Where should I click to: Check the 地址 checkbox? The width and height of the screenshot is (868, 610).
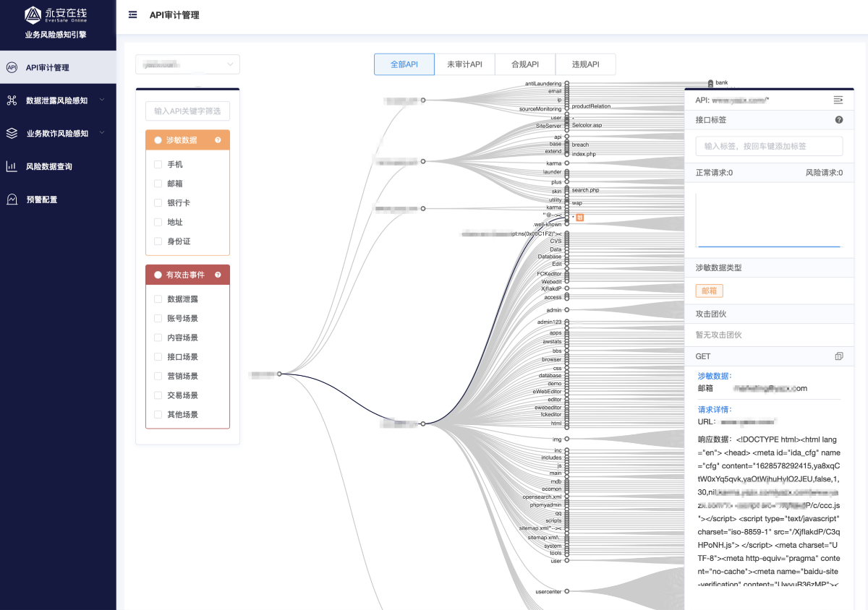[158, 223]
